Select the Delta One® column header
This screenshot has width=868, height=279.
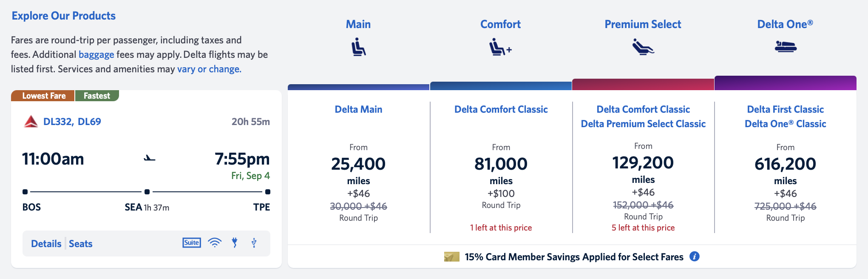[785, 24]
